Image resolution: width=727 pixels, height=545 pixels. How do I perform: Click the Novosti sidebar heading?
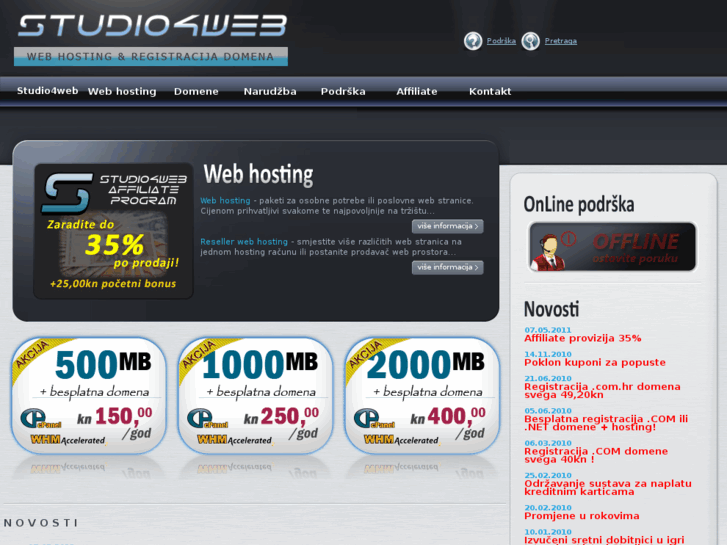551,309
